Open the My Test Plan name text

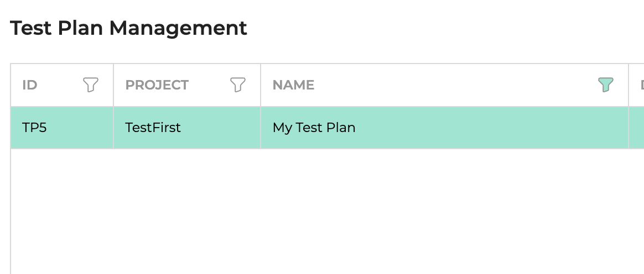[x=314, y=128]
